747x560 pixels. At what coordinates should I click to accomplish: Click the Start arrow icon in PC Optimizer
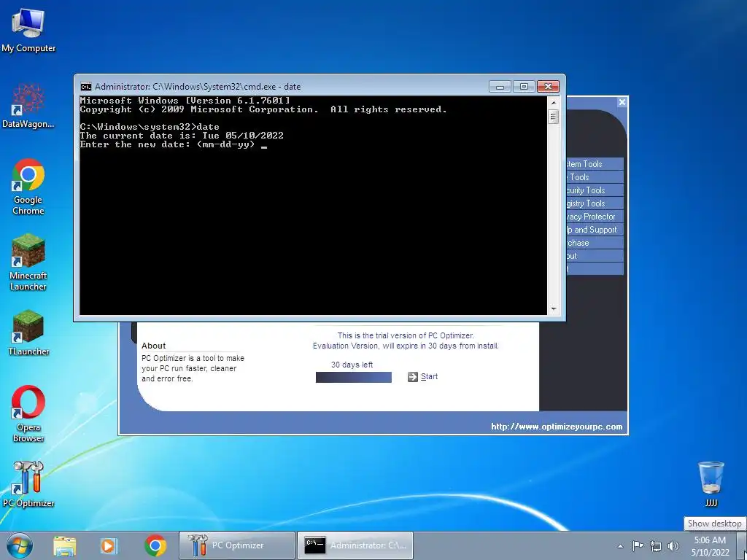point(413,377)
